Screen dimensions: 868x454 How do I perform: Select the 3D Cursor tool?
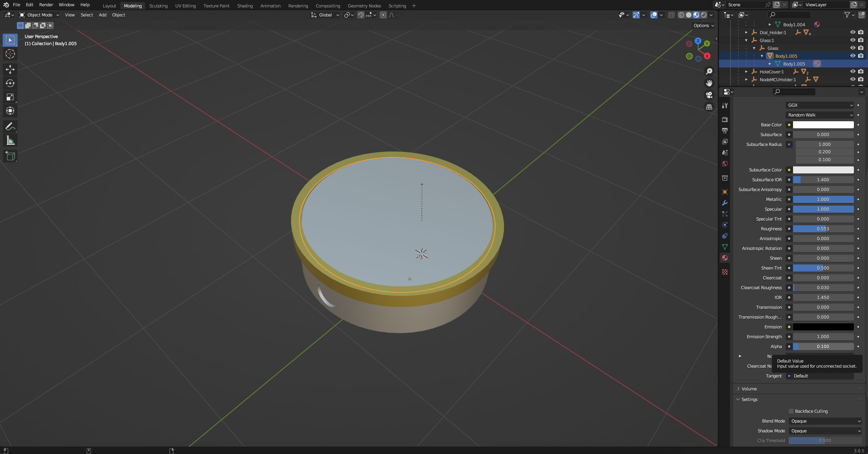click(10, 54)
